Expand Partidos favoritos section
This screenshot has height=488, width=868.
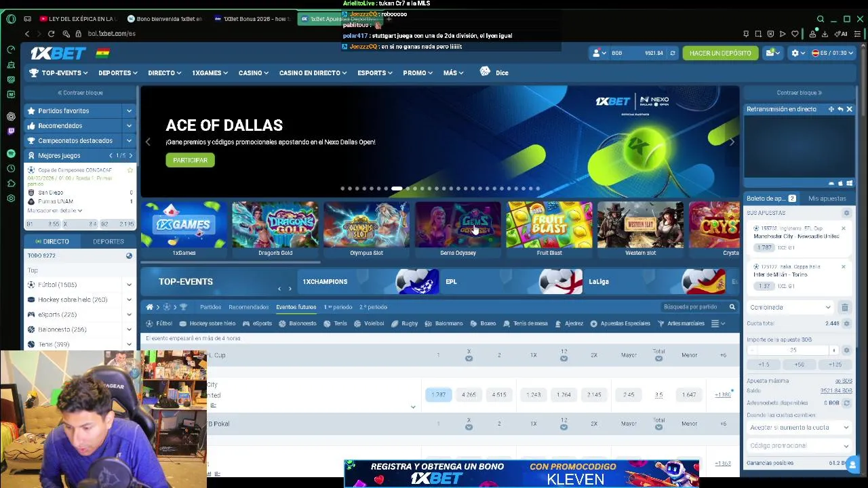[129, 110]
